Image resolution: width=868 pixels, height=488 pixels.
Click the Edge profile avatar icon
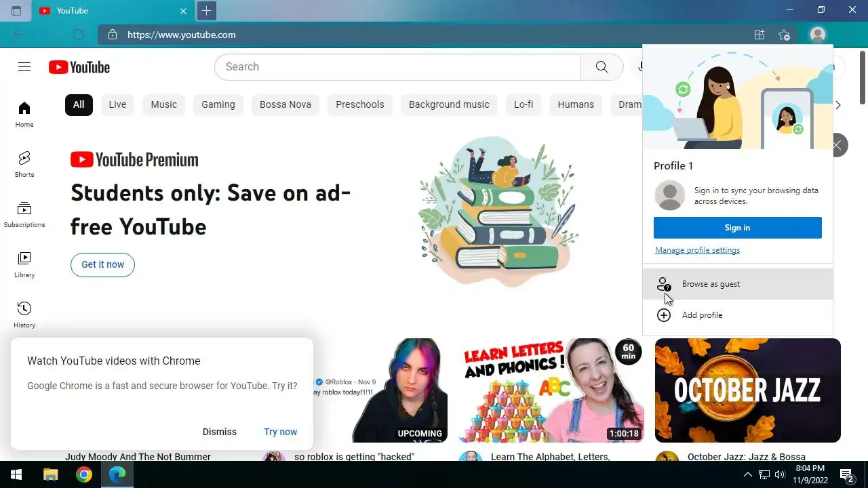point(818,35)
